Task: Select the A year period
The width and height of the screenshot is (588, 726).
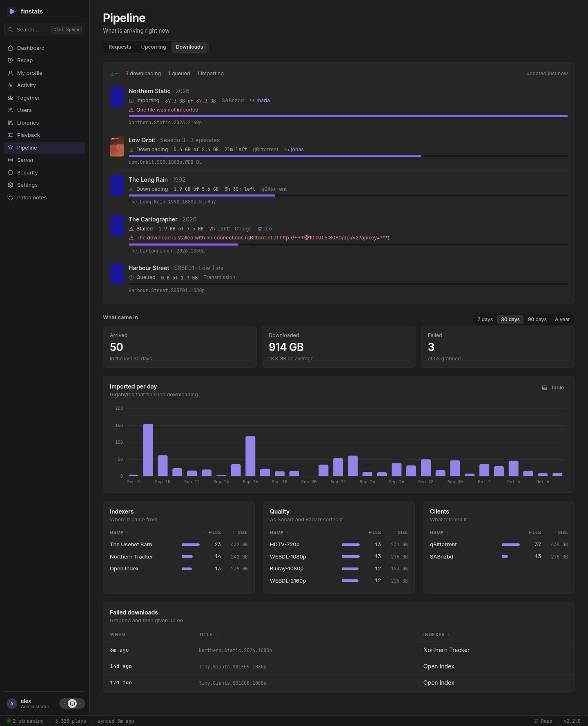Action: (x=562, y=319)
